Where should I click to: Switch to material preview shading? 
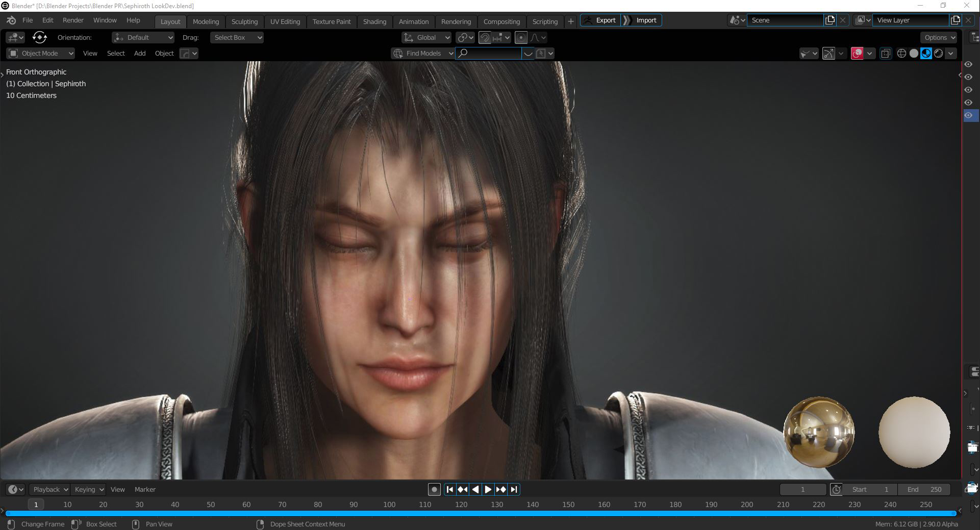(926, 53)
